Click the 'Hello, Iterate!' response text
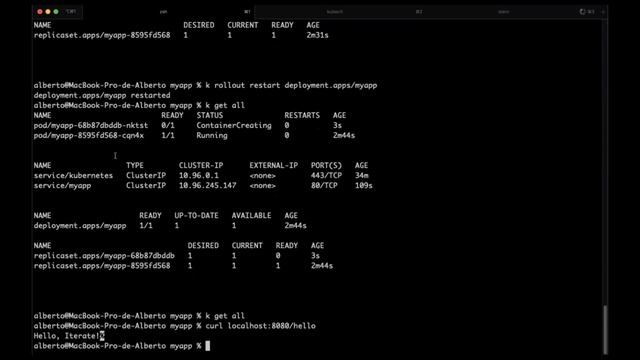The image size is (640, 360). pyautogui.click(x=67, y=336)
